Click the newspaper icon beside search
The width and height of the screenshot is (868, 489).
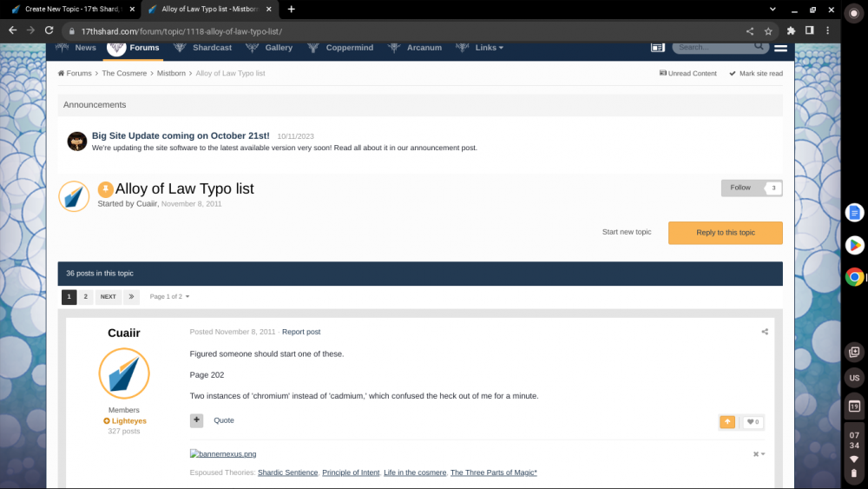657,48
